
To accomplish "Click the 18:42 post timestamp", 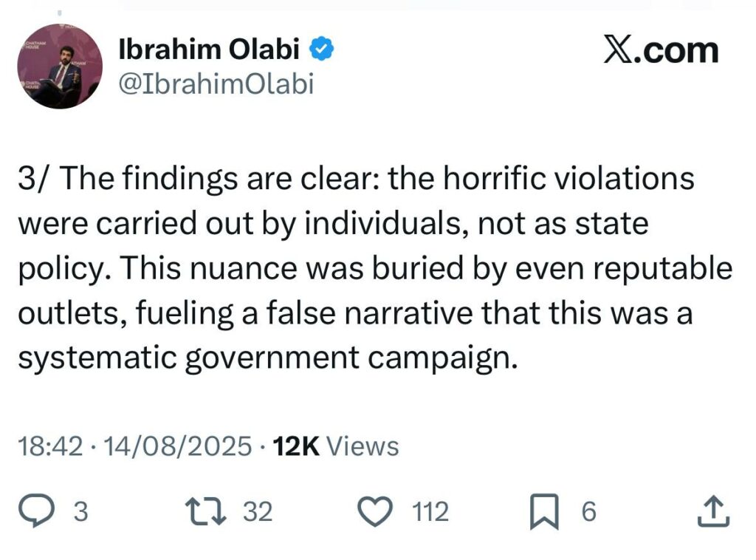I will 49,446.
